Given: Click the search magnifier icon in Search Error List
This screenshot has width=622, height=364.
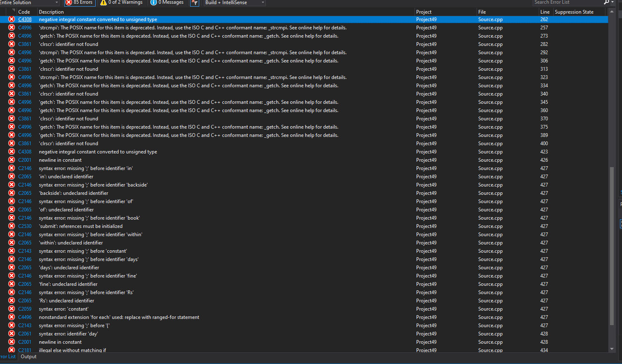Looking at the screenshot, I should [x=606, y=2].
